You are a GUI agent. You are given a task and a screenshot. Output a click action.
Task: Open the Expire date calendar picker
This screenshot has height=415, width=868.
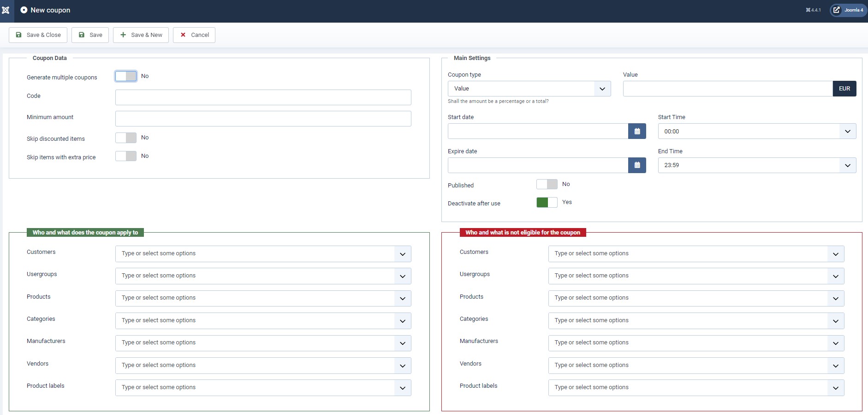pos(637,165)
